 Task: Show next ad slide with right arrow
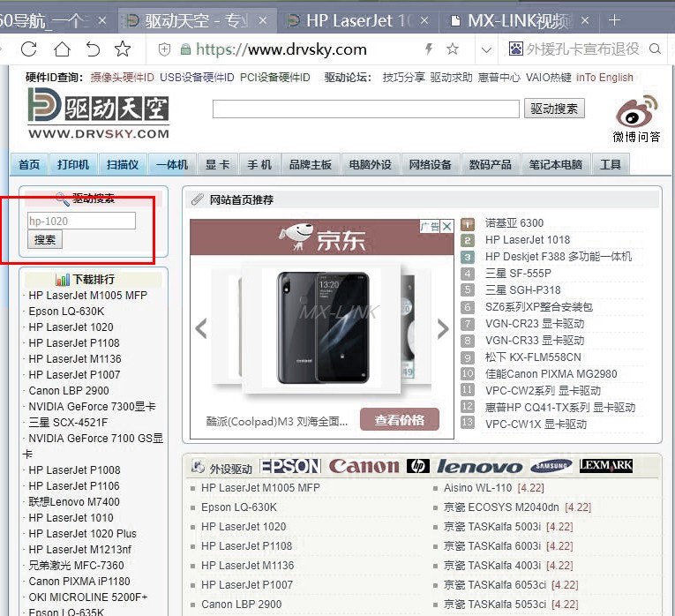(443, 329)
